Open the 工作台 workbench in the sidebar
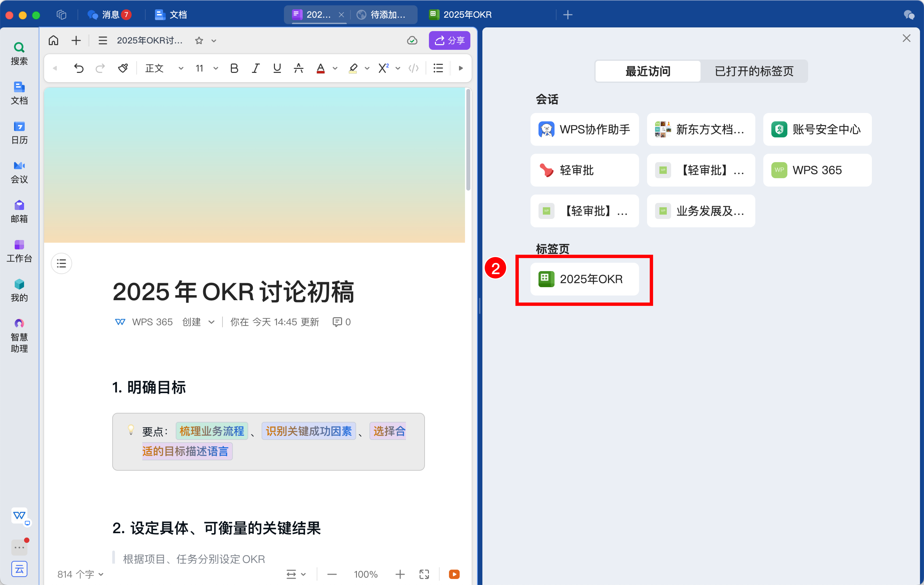The width and height of the screenshot is (924, 585). [x=19, y=251]
